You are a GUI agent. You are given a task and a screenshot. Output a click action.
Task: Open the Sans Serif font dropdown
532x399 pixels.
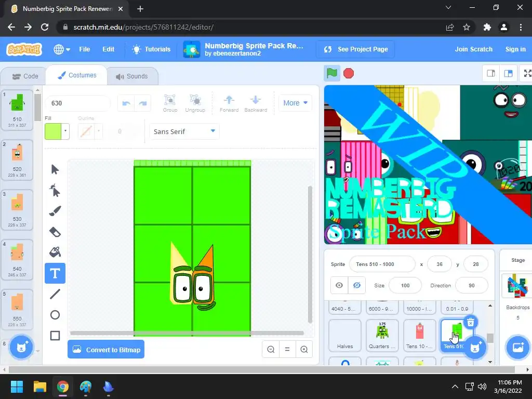click(x=184, y=131)
